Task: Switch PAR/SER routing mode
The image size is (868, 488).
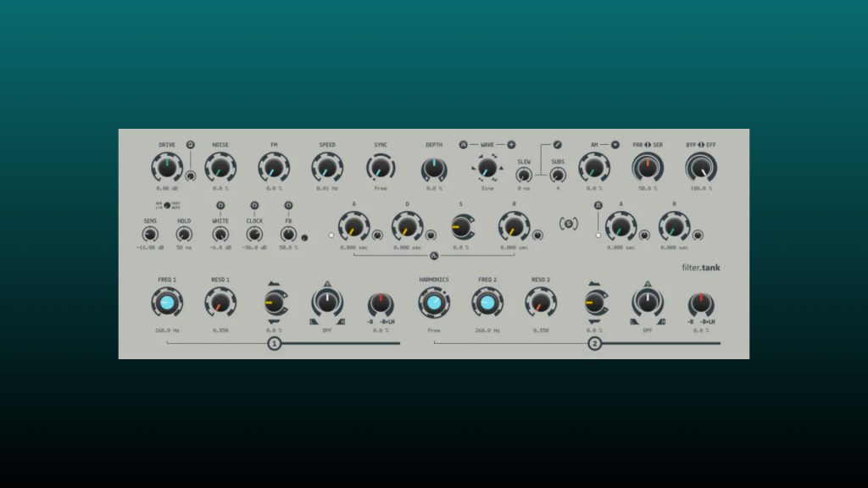Action: (646, 144)
